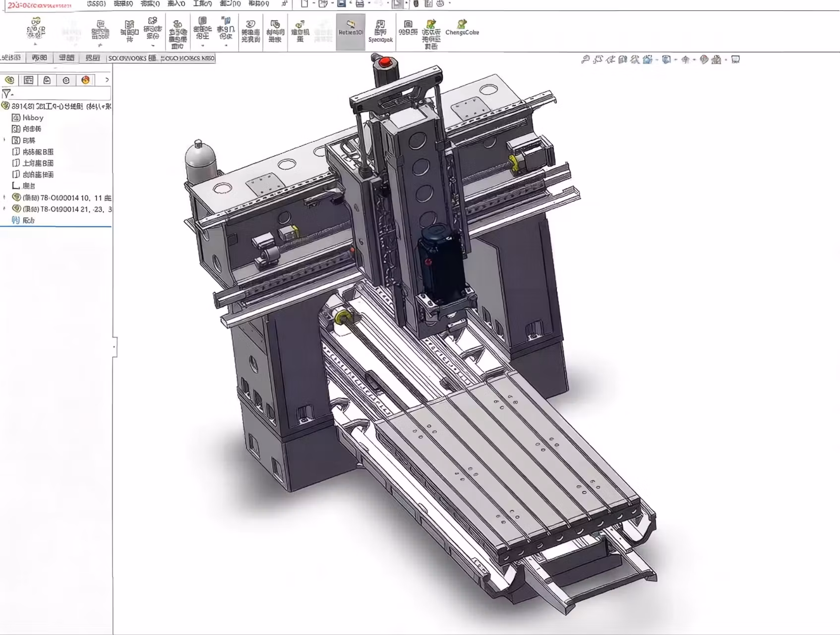The width and height of the screenshot is (840, 635).
Task: Toggle the highlighted Hetien10l ribbon button
Action: click(351, 31)
